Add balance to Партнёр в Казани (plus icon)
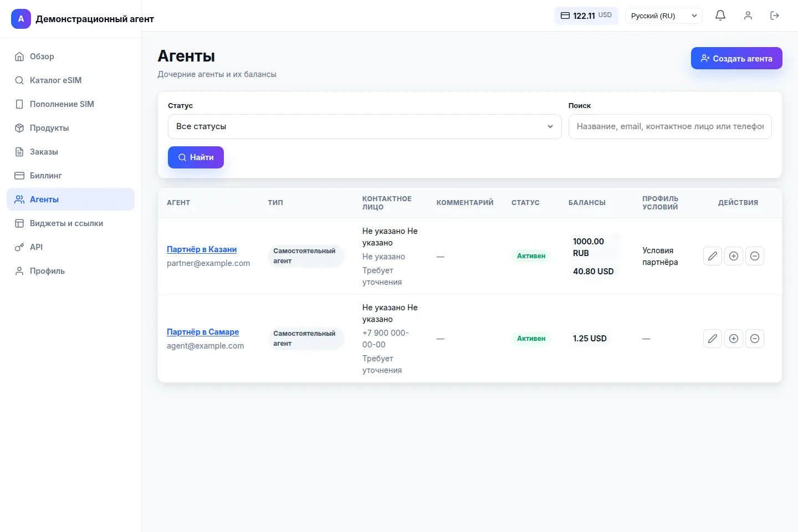 coord(734,256)
